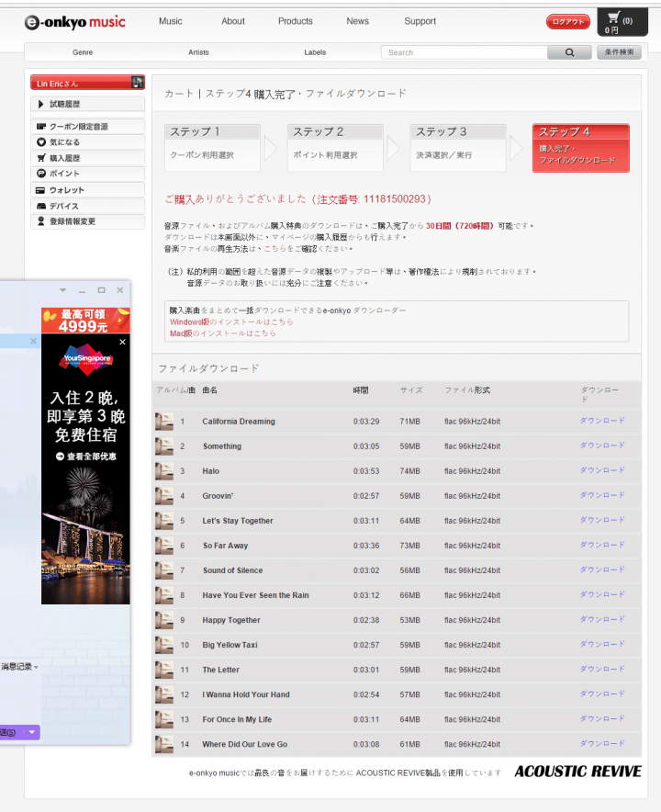Click the search magnifier button

(x=569, y=52)
